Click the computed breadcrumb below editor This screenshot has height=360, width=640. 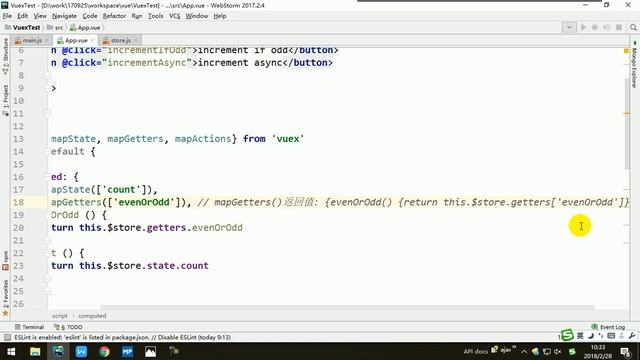(92, 316)
